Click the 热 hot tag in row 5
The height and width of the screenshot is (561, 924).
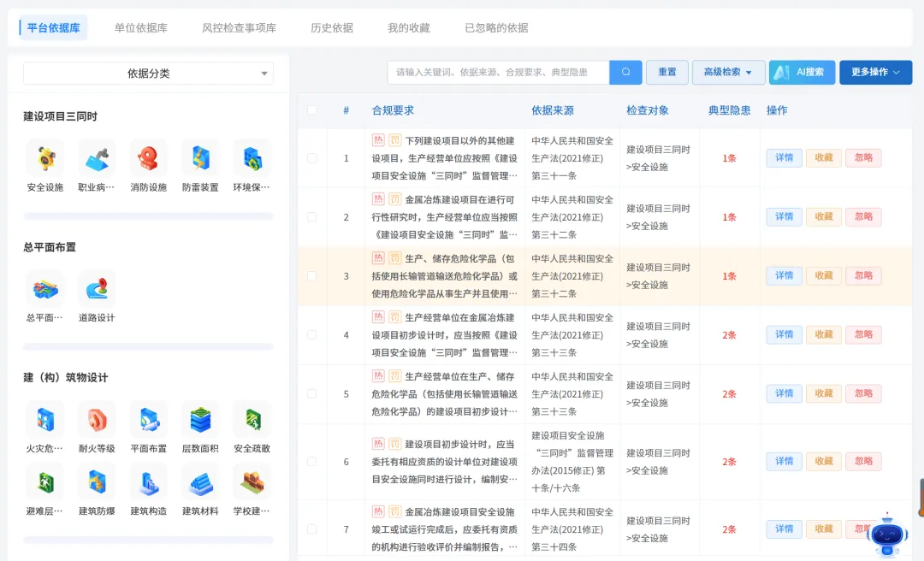click(378, 376)
